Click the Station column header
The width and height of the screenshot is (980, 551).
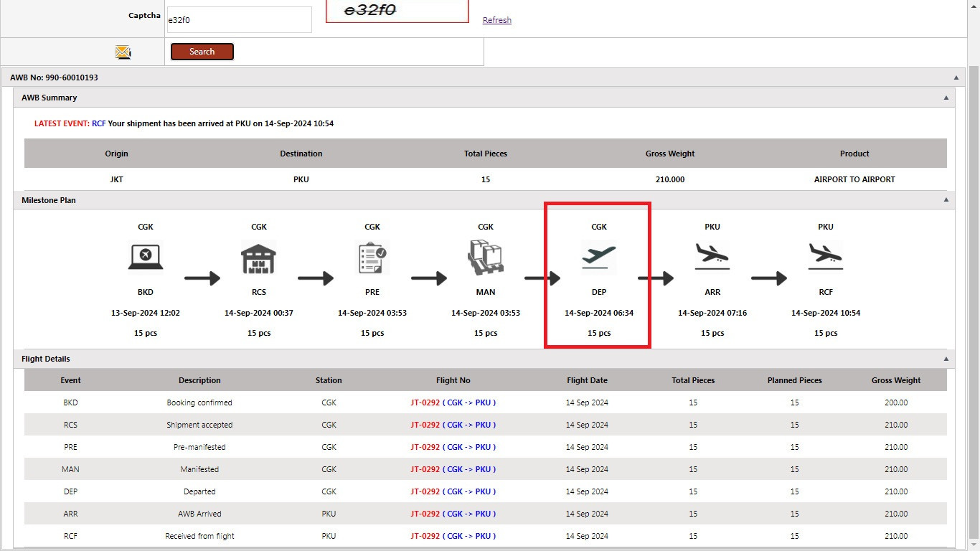point(329,380)
